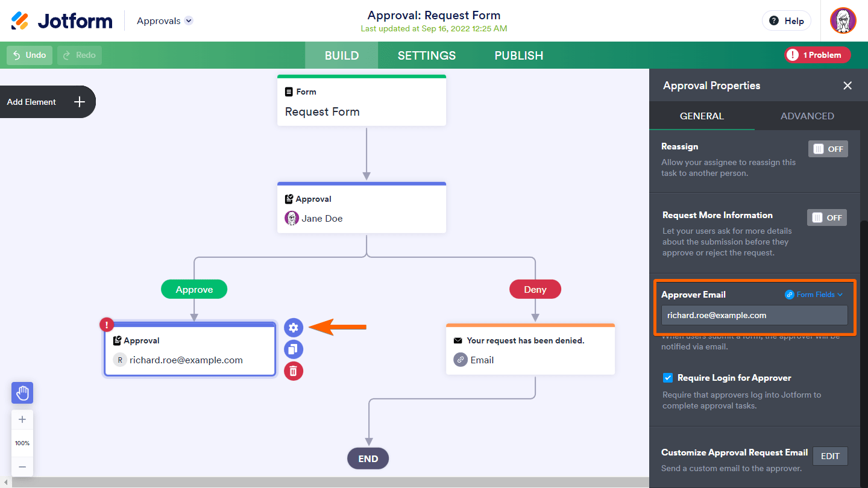
Task: Click the Approver Email input field
Action: click(x=754, y=315)
